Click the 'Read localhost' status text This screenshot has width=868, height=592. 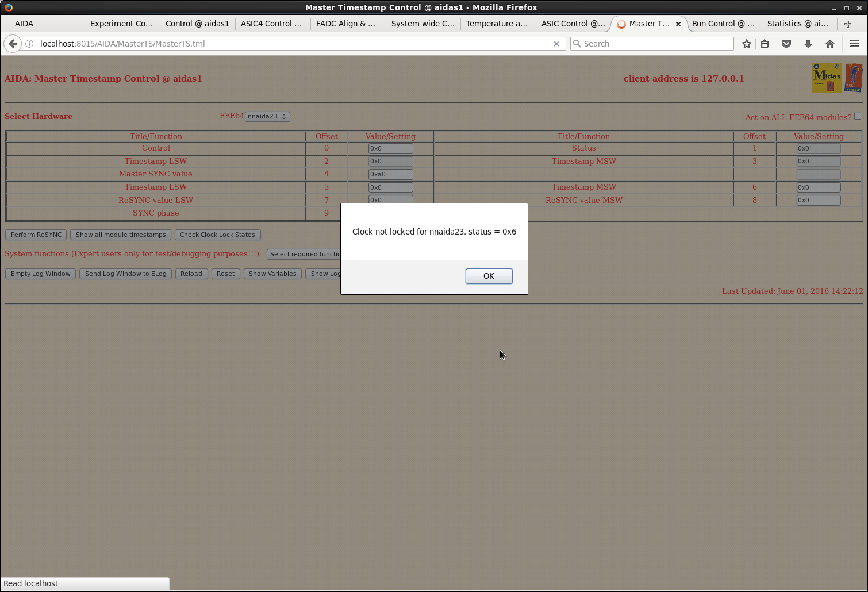[x=31, y=583]
